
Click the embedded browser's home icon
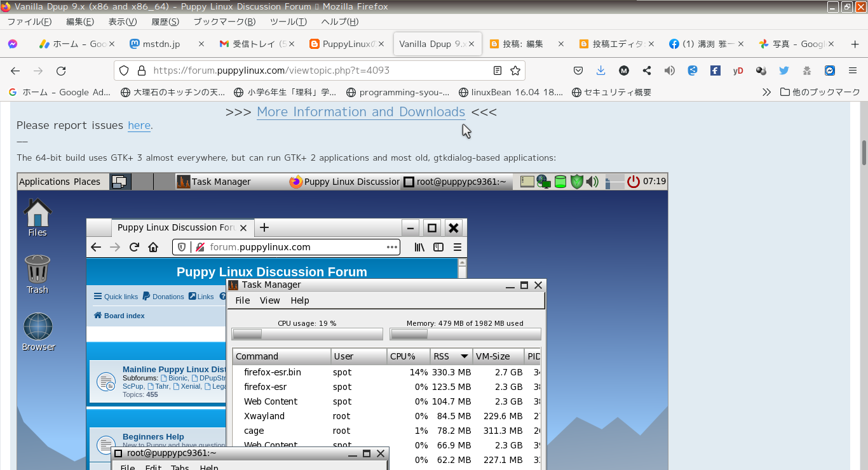point(153,247)
